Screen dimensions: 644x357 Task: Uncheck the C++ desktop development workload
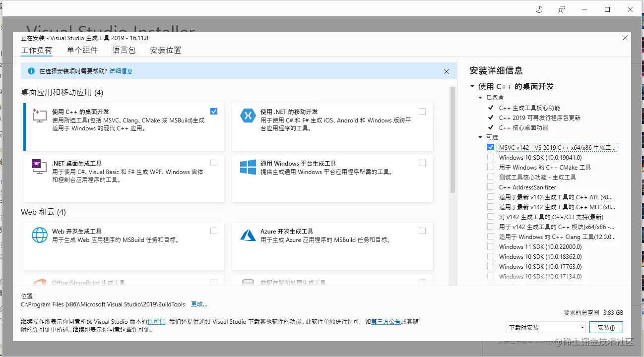(214, 112)
